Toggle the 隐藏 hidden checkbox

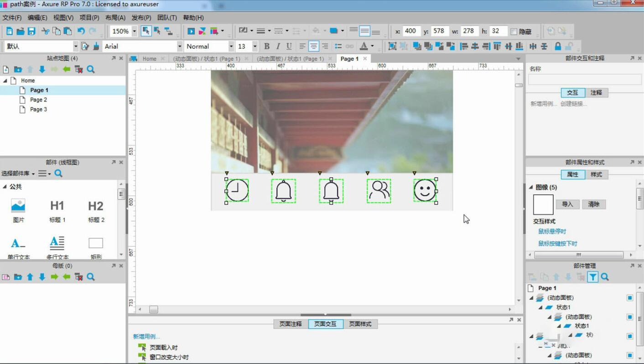[514, 32]
